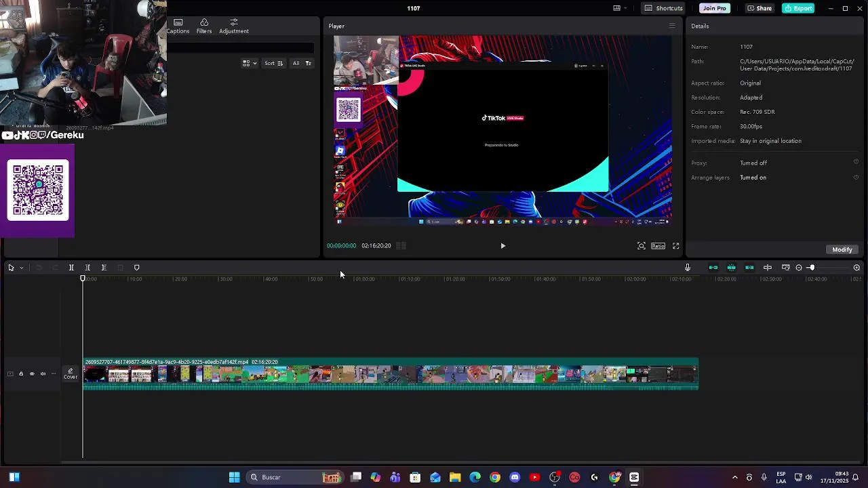
Task: Click the Delete left trim tool
Action: coord(87,268)
